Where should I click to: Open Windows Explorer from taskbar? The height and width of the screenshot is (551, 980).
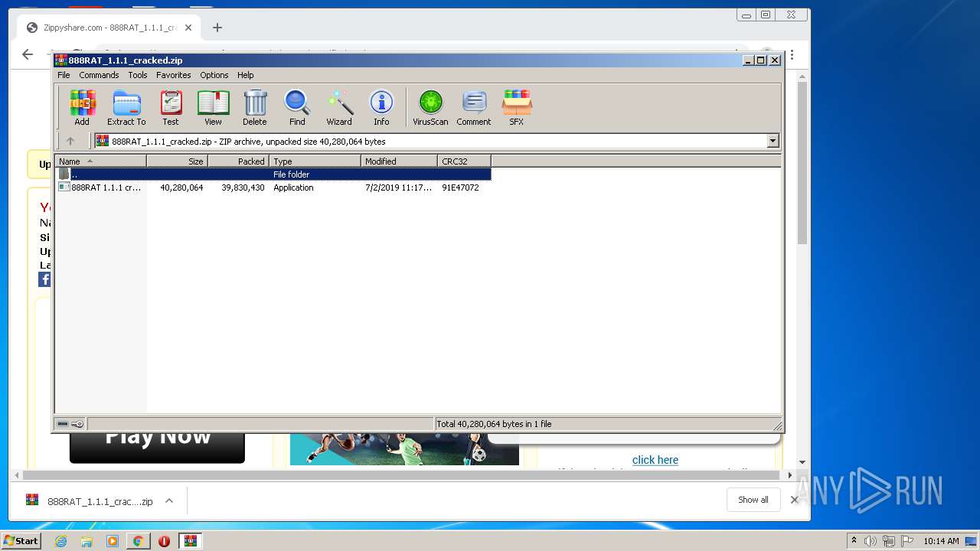87,541
